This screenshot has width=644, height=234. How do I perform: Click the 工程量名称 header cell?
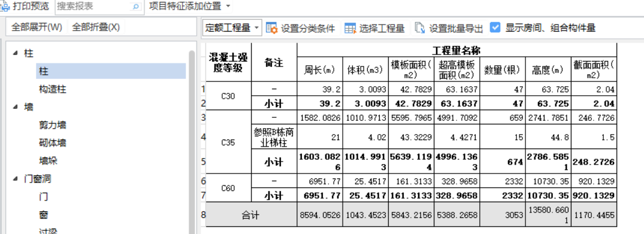(x=456, y=50)
